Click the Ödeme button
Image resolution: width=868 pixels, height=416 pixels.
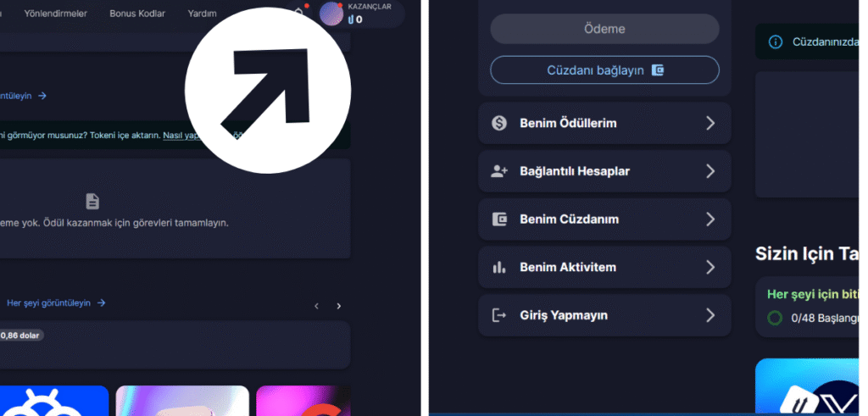click(604, 29)
